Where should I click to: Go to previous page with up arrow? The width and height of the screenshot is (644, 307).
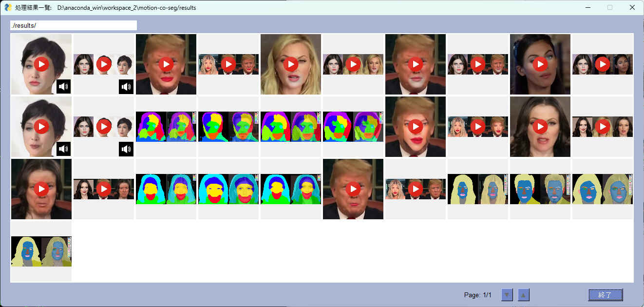click(524, 295)
